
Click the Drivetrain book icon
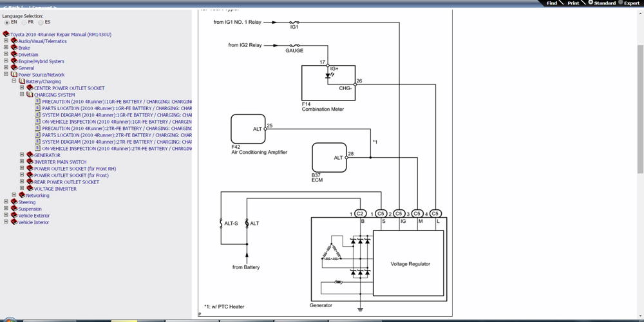point(14,54)
